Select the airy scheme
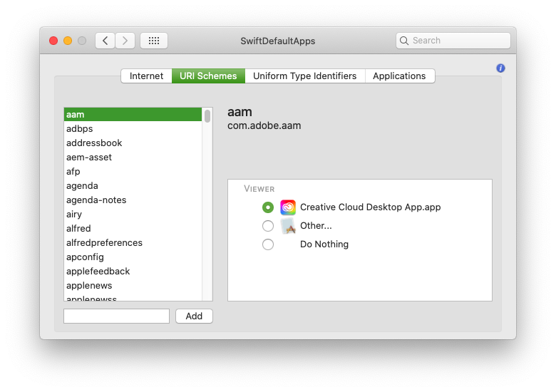Screen dimensions: 556x392 133,214
